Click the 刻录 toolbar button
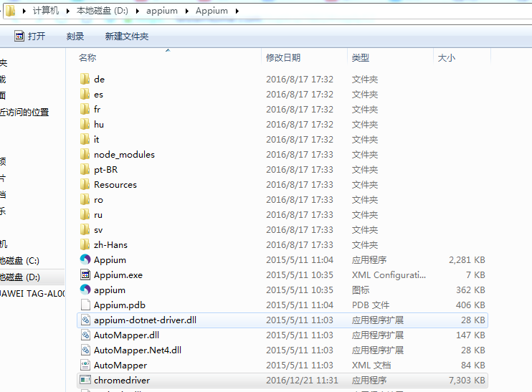Image resolution: width=532 pixels, height=392 pixels. 75,36
